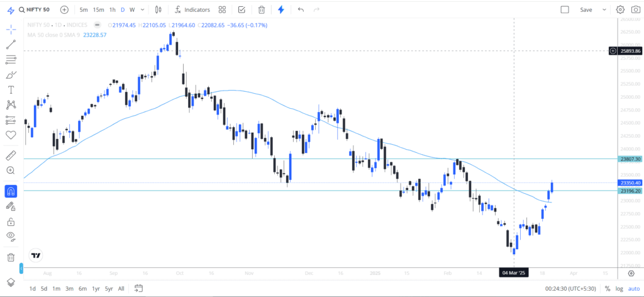Select the daily D timeframe
This screenshot has width=644, height=297.
tap(123, 9)
